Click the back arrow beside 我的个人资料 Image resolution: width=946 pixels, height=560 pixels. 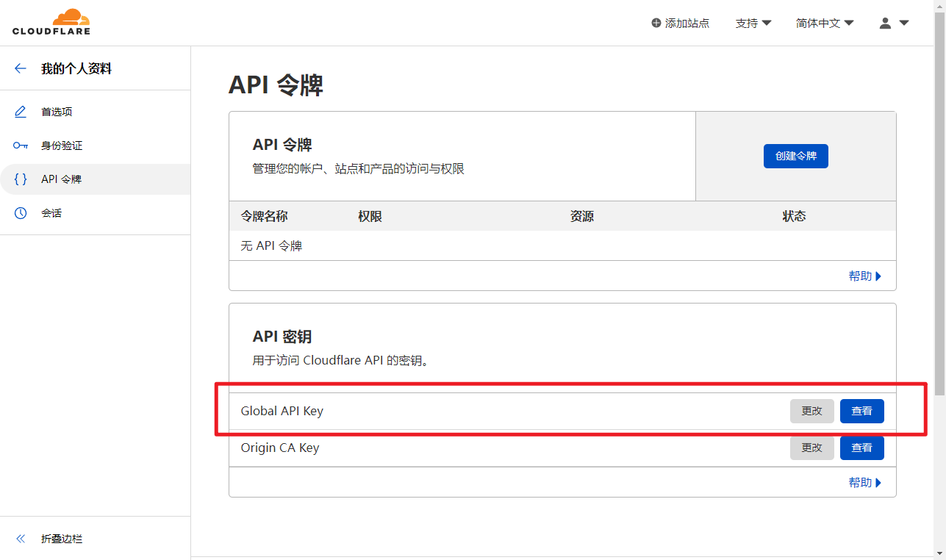click(x=20, y=69)
